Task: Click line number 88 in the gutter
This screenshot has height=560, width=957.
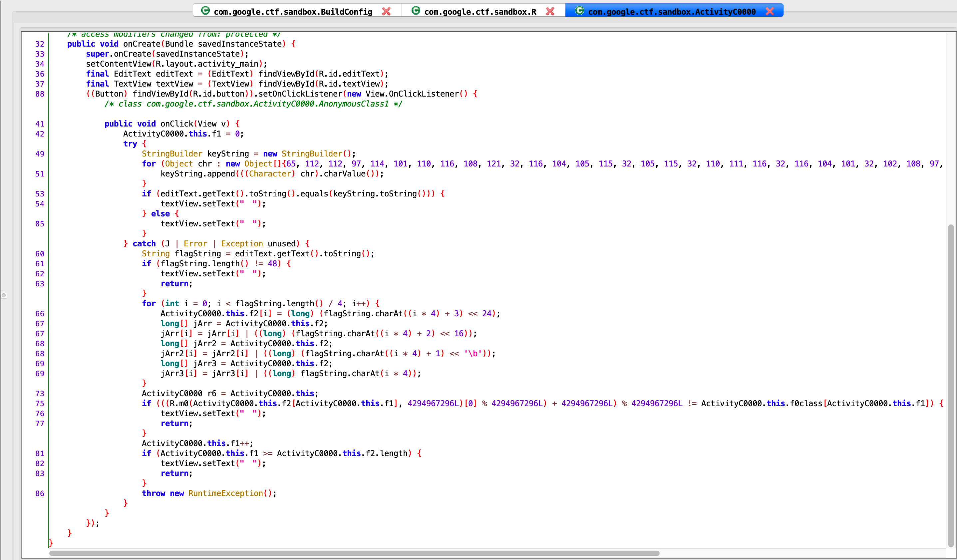Action: [x=40, y=94]
